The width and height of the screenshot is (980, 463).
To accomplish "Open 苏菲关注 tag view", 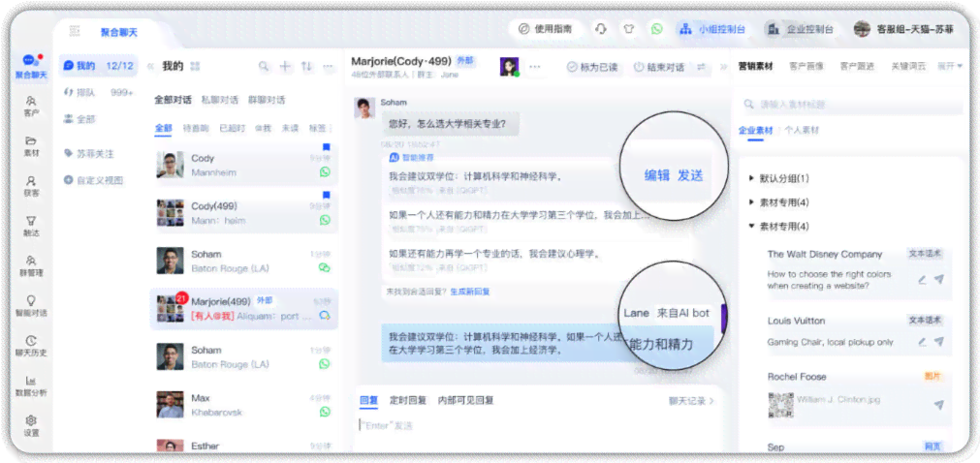I will [x=89, y=153].
